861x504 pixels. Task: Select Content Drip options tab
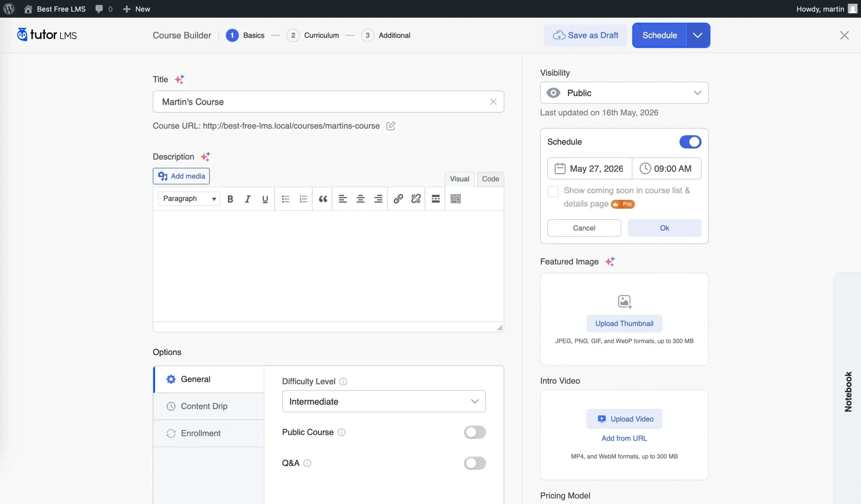click(209, 407)
